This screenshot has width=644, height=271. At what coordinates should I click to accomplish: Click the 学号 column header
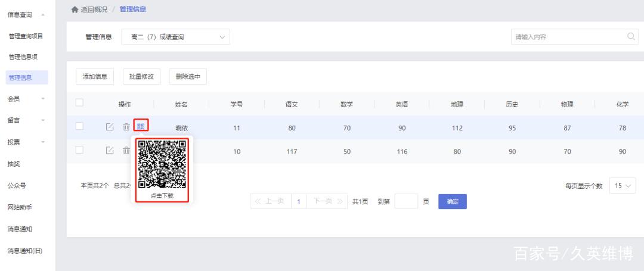(x=237, y=105)
